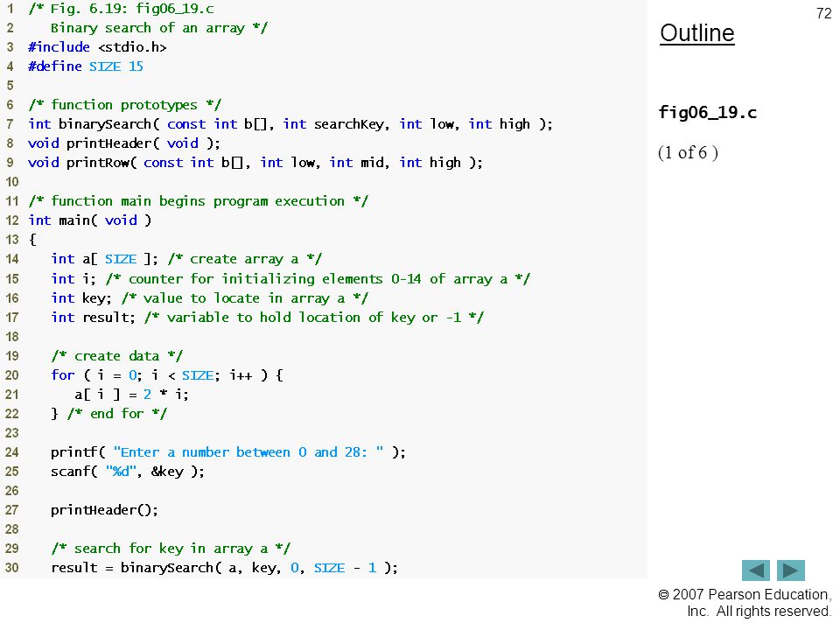Viewport: 840px width, 630px height.
Task: Click the "int i;" counter declaration line
Action: tap(290, 279)
